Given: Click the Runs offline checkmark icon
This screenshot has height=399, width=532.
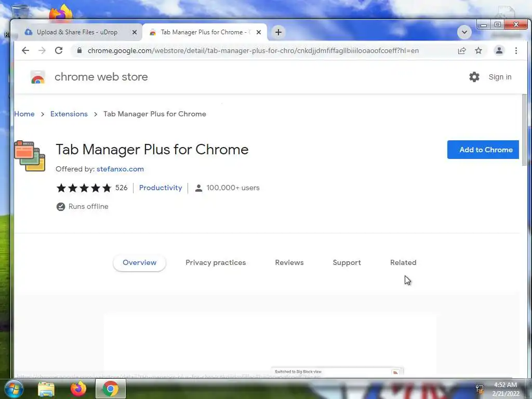Looking at the screenshot, I should point(61,207).
